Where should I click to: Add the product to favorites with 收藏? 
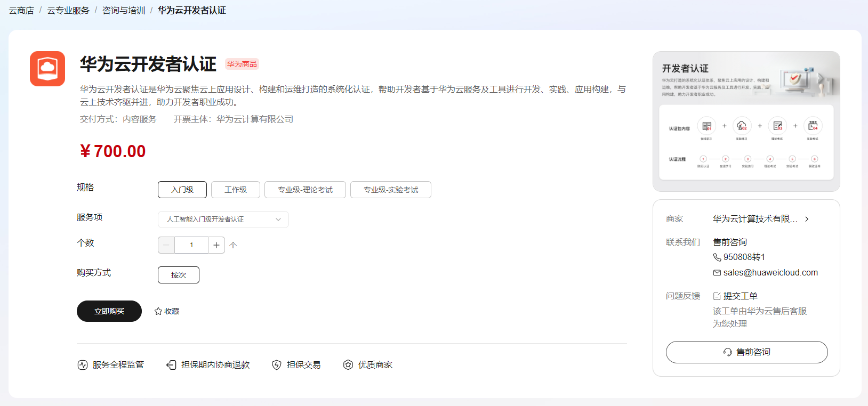167,311
